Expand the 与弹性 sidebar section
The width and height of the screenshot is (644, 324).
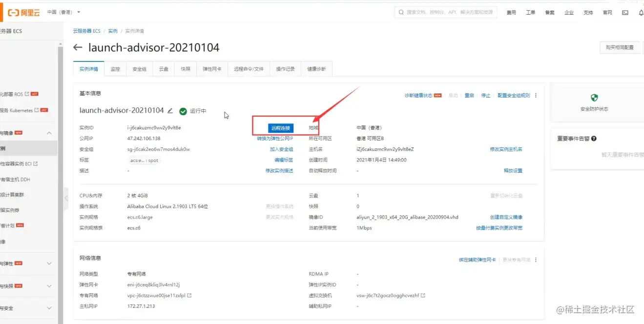49,263
